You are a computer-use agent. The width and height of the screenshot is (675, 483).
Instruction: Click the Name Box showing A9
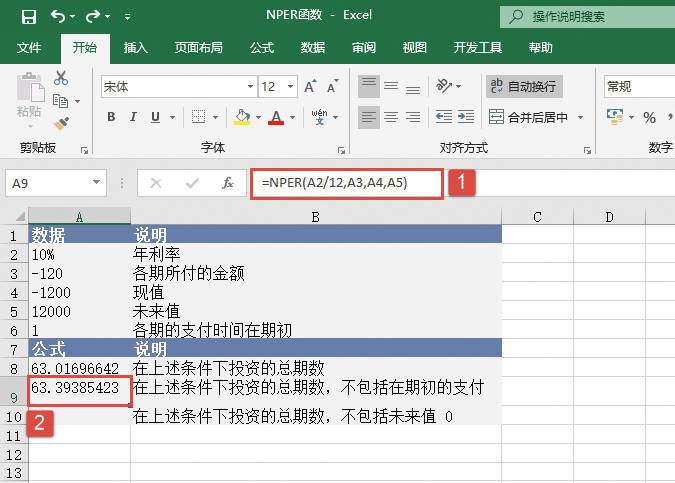click(56, 183)
